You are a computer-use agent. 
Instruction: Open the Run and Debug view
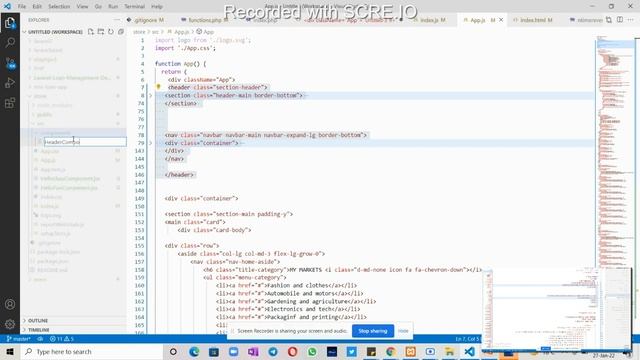pos(10,82)
